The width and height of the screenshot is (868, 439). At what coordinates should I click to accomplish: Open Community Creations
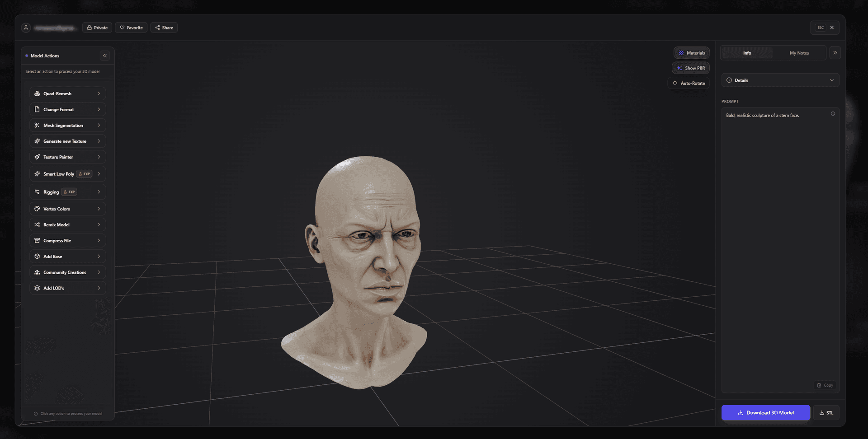coord(67,272)
